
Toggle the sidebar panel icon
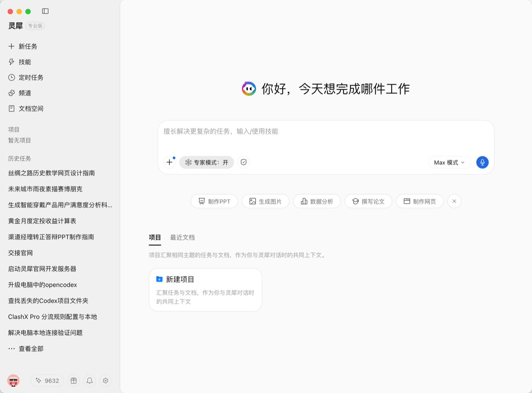pos(45,11)
